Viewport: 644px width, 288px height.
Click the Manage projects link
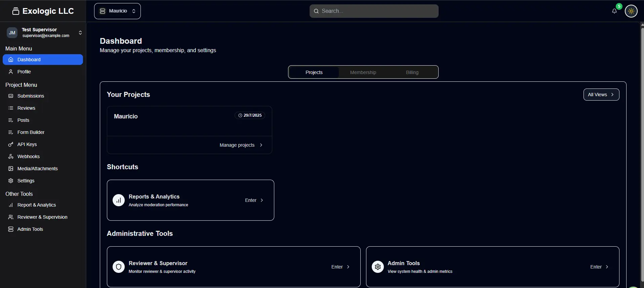coord(241,145)
